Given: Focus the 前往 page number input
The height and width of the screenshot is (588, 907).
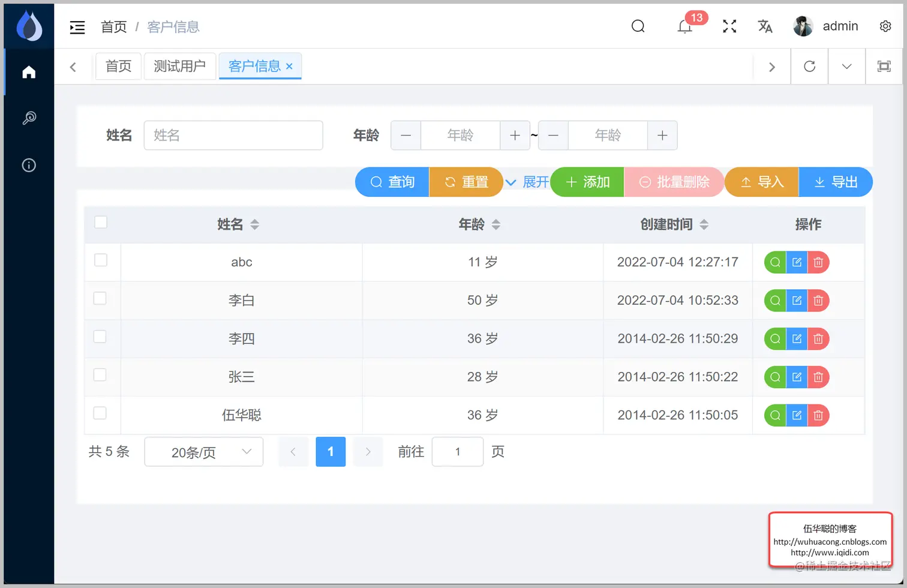Looking at the screenshot, I should tap(458, 452).
